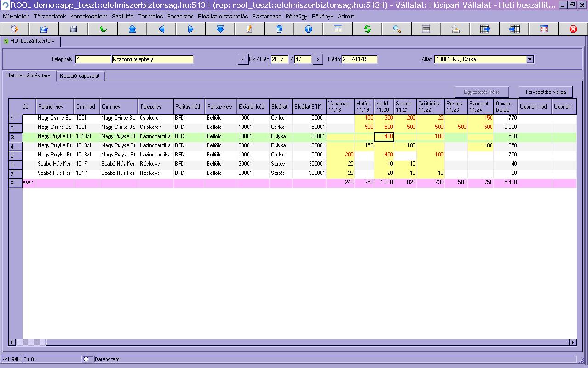Open the Pénzügy menu

coord(296,16)
